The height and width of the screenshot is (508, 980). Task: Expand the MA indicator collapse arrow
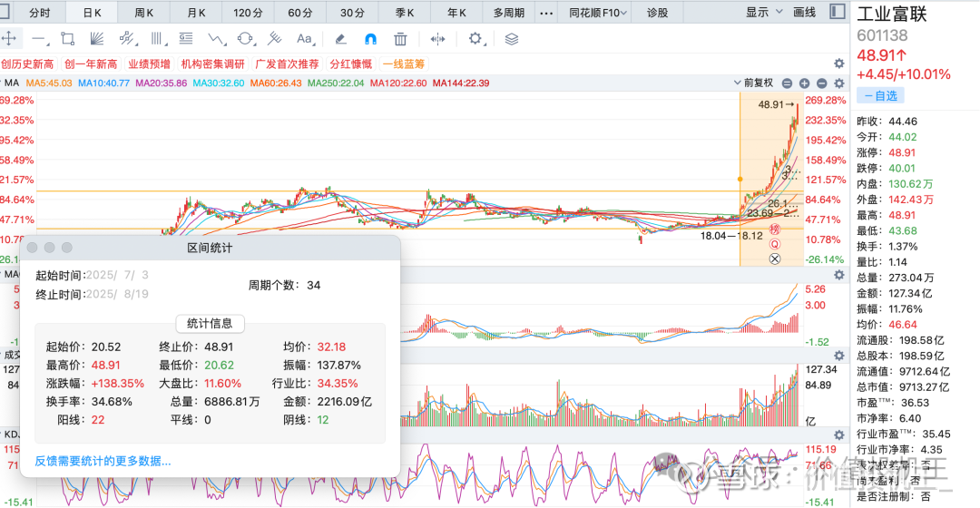pyautogui.click(x=1, y=83)
